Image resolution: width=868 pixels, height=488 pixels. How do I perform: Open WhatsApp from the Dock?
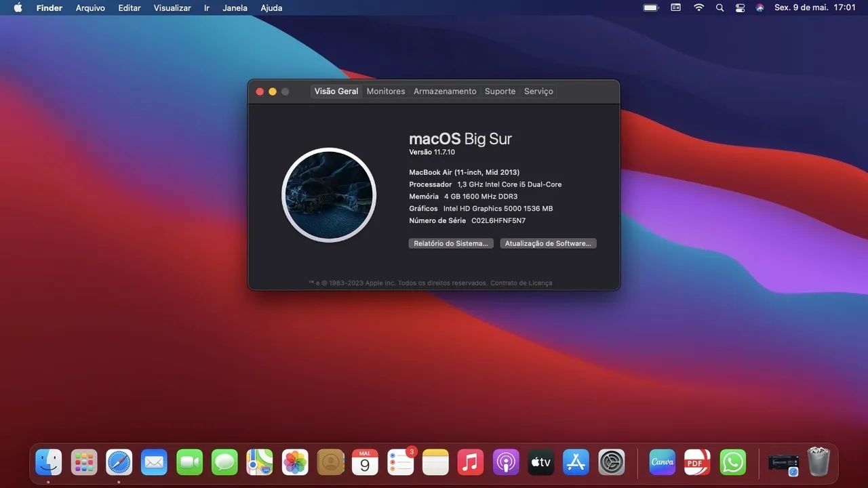733,462
